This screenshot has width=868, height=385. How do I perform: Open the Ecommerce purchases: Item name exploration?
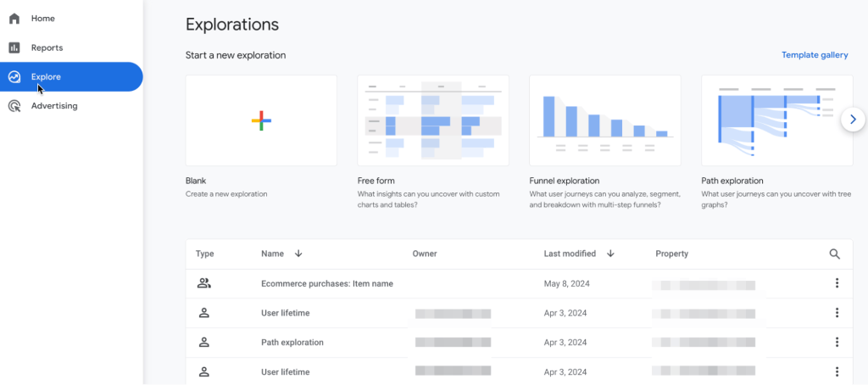[x=326, y=283]
